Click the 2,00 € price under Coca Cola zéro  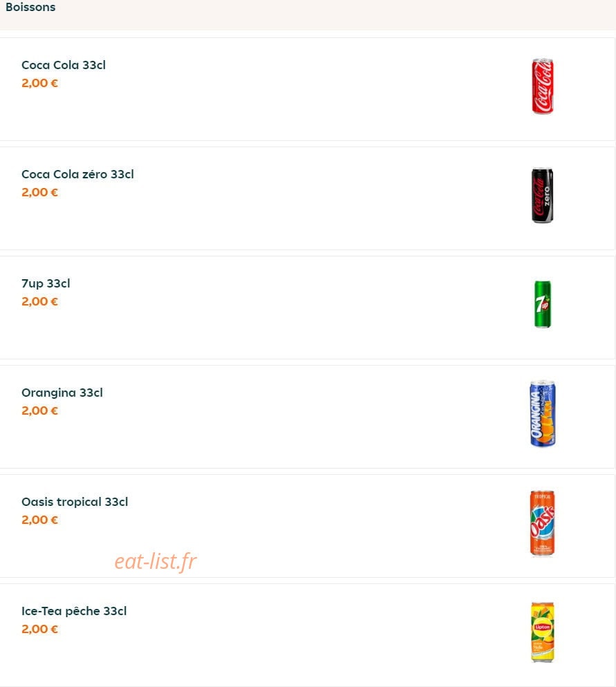[39, 192]
